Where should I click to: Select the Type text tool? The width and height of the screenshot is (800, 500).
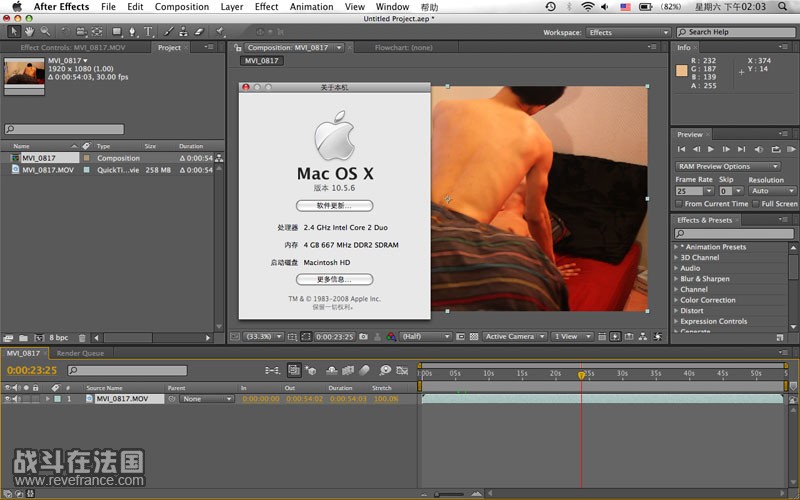148,32
